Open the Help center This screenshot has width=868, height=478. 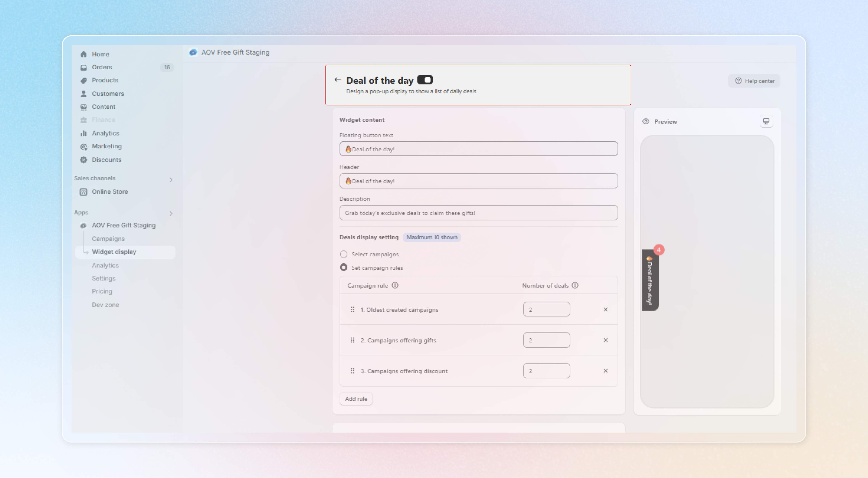(754, 81)
